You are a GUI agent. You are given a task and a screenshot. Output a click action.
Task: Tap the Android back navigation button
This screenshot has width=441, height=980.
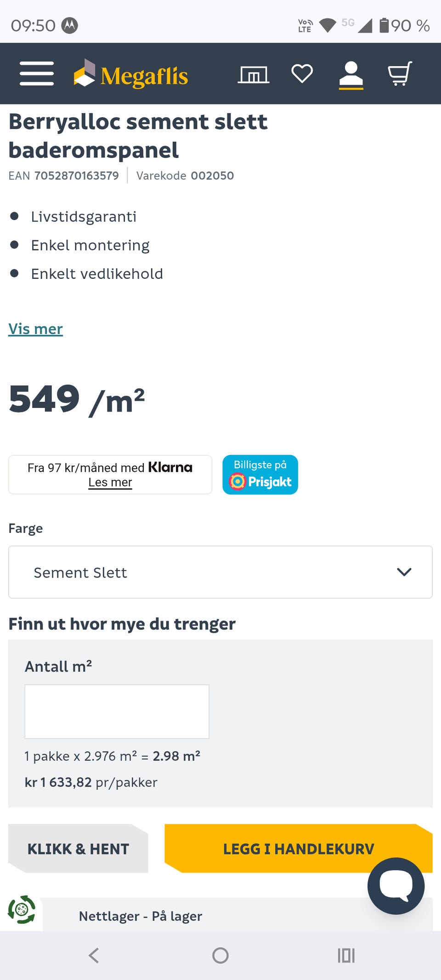pos(94,956)
